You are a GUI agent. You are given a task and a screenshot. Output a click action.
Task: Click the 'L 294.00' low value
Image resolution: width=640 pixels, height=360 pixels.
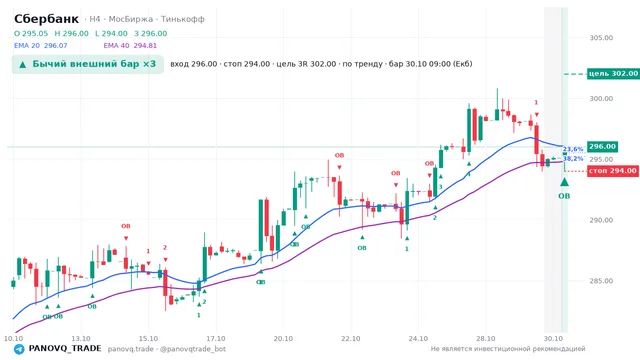(111, 33)
